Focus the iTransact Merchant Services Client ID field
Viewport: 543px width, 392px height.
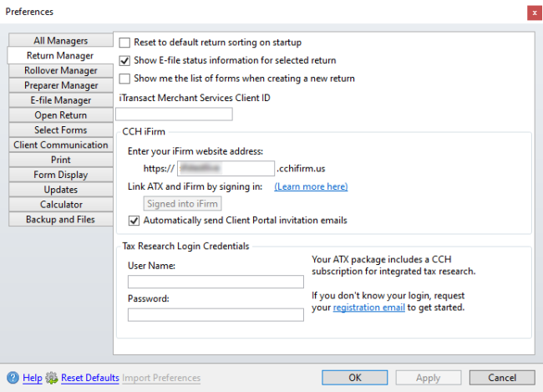pos(175,114)
